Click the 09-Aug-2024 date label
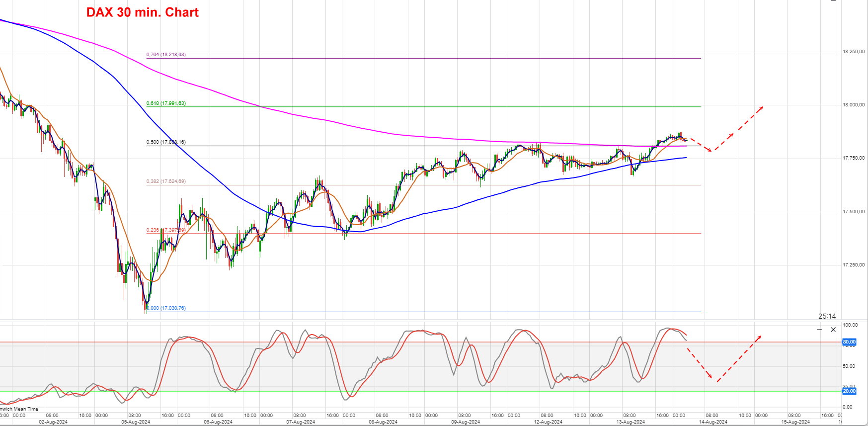868x426 pixels. (466, 422)
